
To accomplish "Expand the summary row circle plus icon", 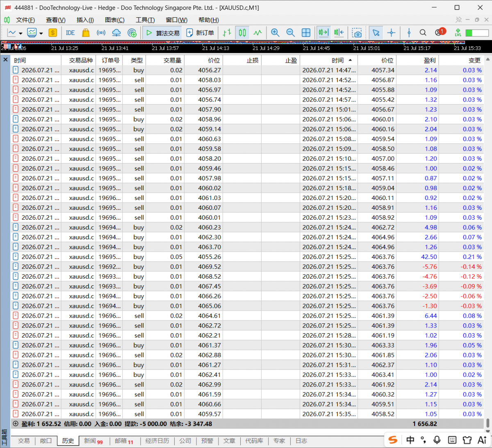I will tap(16, 424).
